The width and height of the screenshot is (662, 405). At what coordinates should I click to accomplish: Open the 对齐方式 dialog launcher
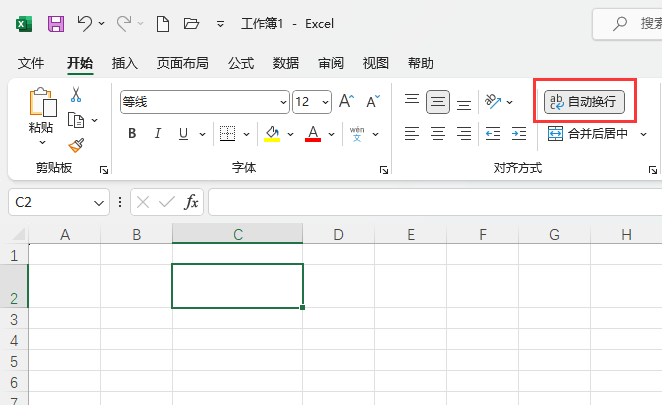(x=653, y=170)
